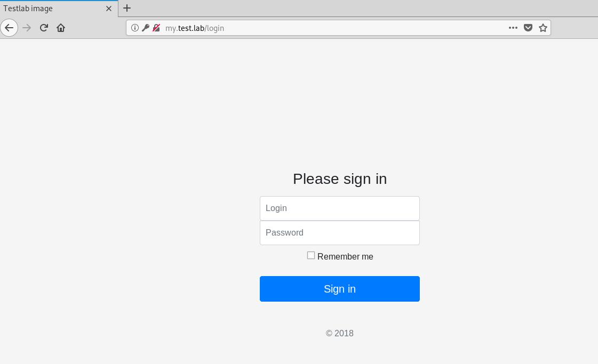Select the Testlab image tab

click(x=53, y=9)
